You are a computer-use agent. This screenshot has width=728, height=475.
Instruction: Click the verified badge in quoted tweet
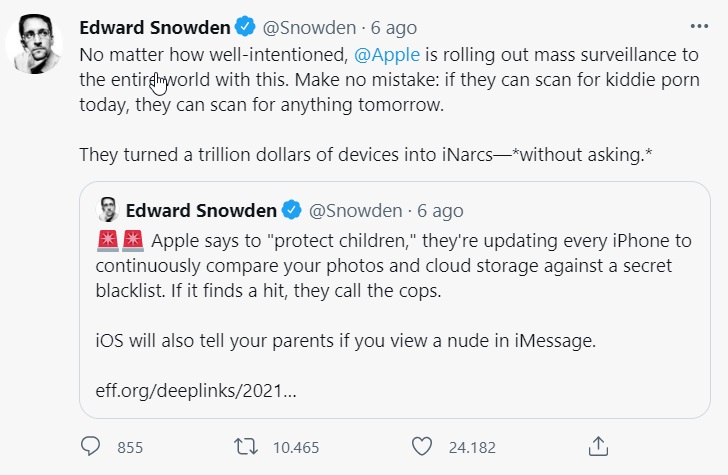tap(292, 210)
